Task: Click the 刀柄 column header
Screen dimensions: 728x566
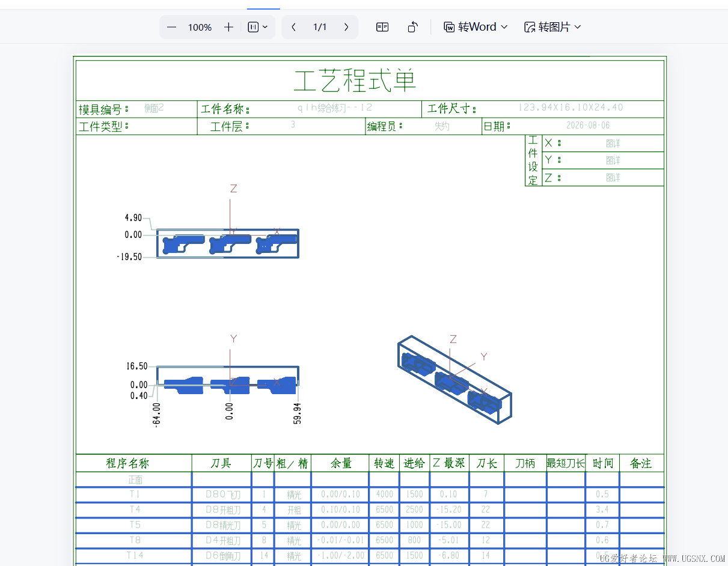Action: point(525,463)
